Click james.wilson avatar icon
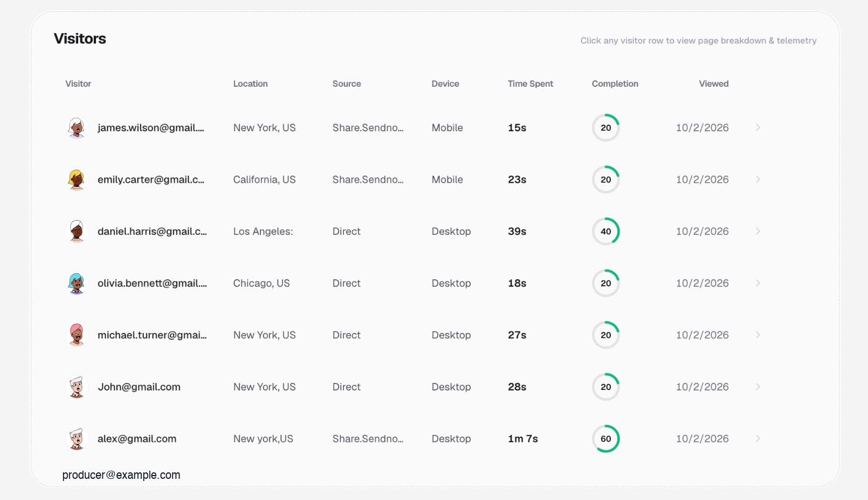 click(x=77, y=128)
